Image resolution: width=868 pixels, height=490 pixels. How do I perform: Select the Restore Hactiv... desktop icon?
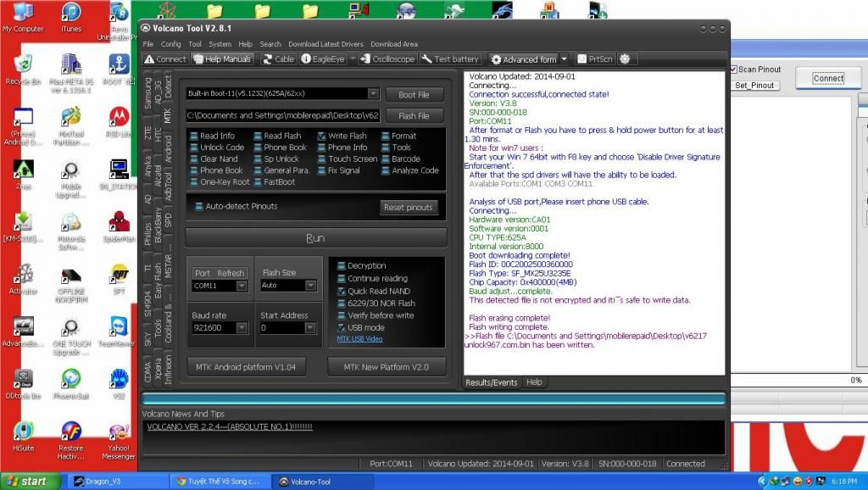click(71, 440)
